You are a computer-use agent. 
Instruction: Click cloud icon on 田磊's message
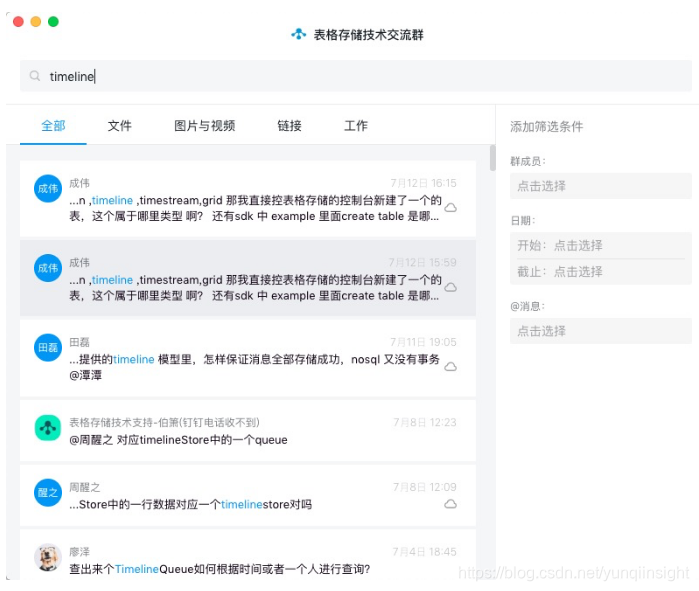pos(451,366)
